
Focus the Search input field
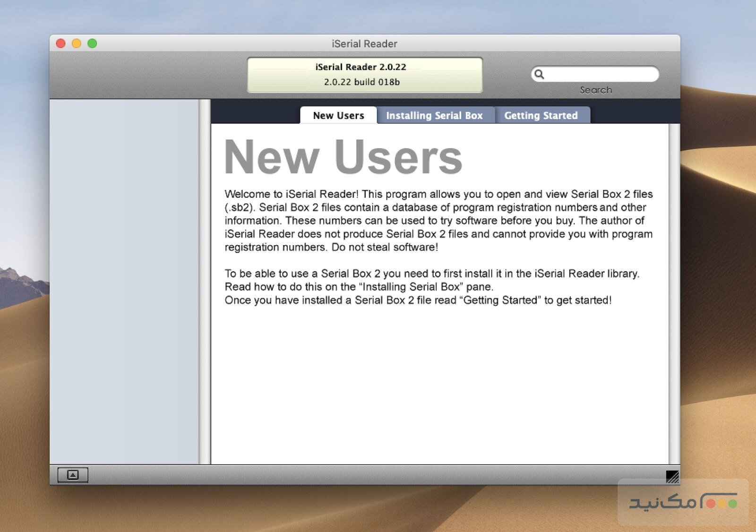point(601,74)
